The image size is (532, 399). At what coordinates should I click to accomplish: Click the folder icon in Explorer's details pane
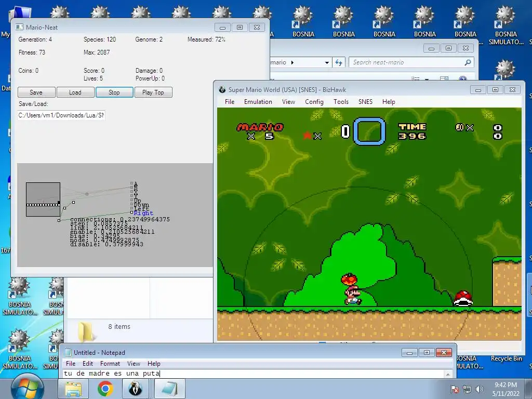point(86,331)
